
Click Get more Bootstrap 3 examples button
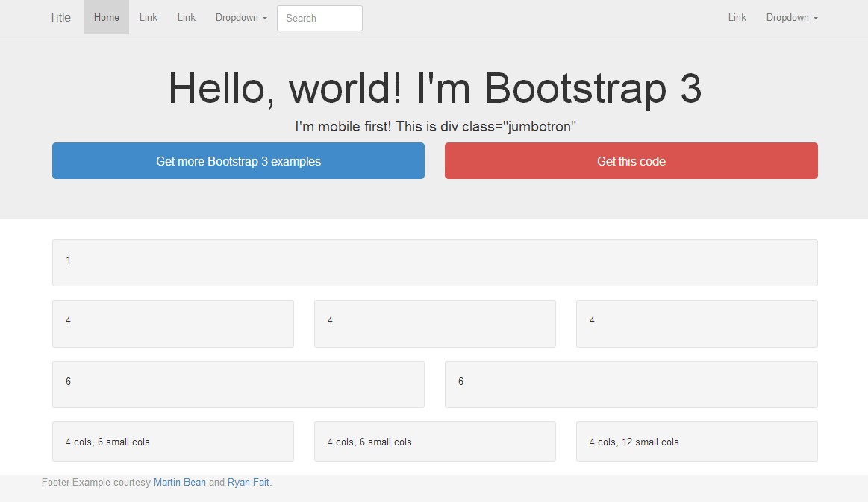click(238, 160)
